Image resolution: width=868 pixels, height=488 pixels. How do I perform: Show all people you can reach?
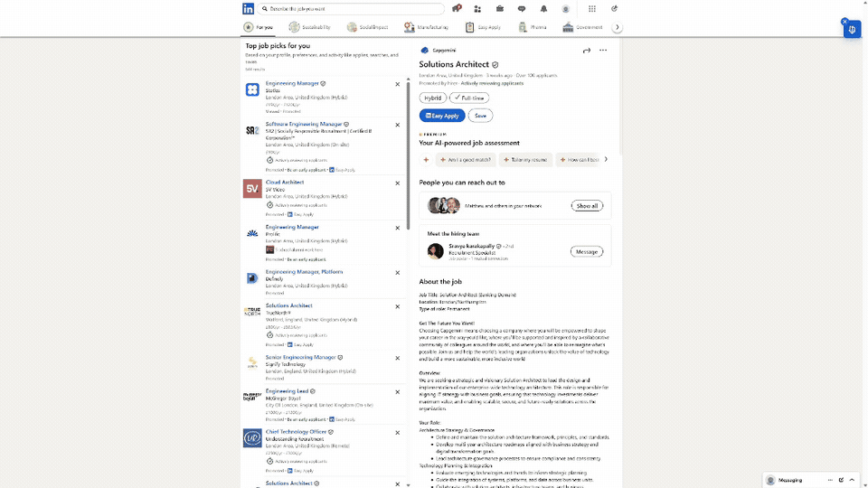[587, 206]
